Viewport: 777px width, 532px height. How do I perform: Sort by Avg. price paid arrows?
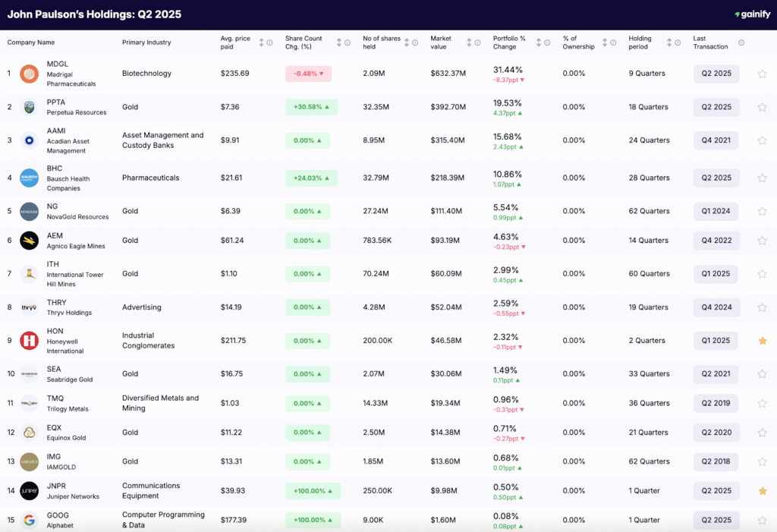tap(261, 42)
